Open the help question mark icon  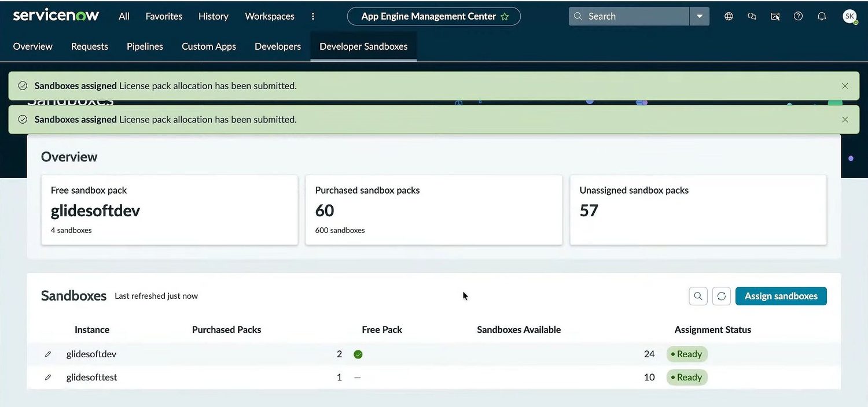coord(798,16)
